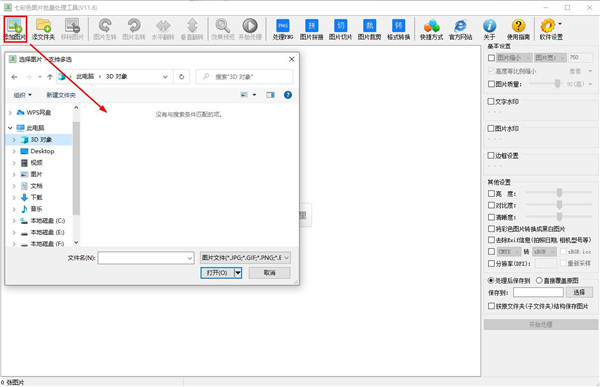Open the file type filter dropdown
600x387 pixels.
245,258
